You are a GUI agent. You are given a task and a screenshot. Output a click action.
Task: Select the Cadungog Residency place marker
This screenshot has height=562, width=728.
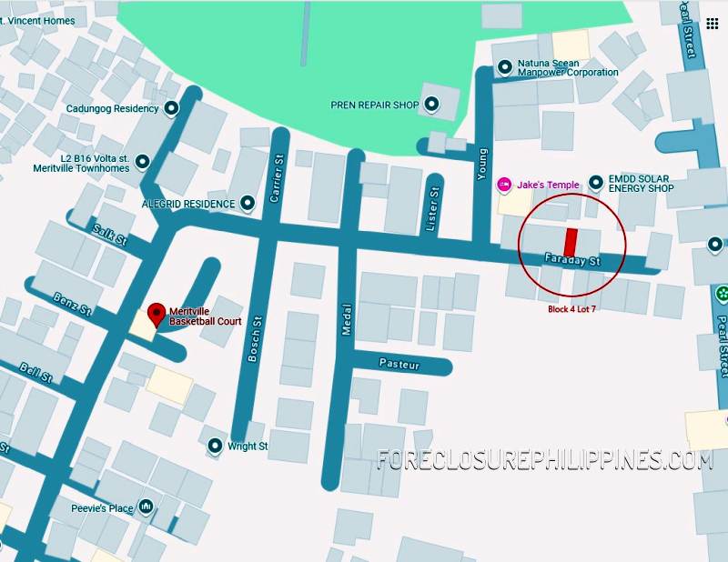172,108
